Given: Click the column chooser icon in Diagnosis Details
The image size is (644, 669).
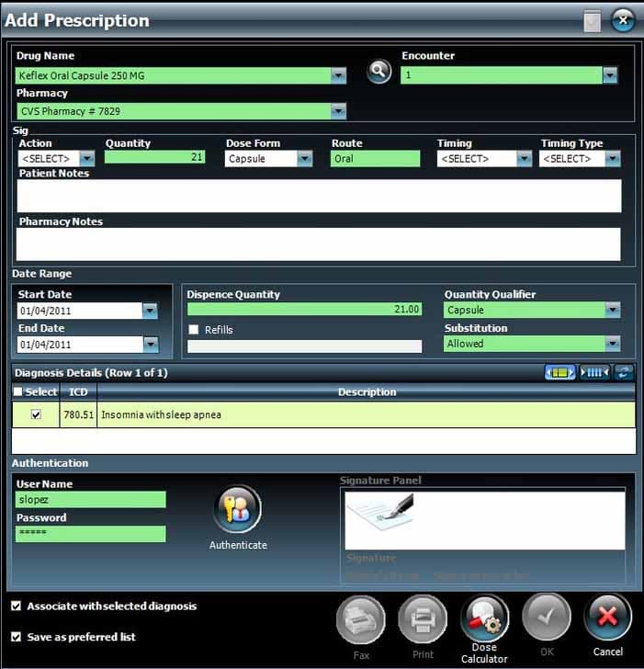Looking at the screenshot, I should point(594,373).
